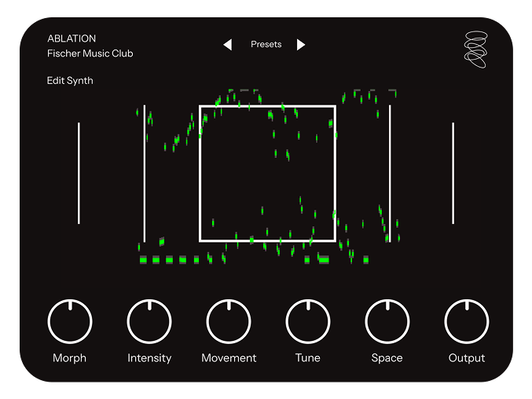Open the Presets menu

tap(266, 45)
